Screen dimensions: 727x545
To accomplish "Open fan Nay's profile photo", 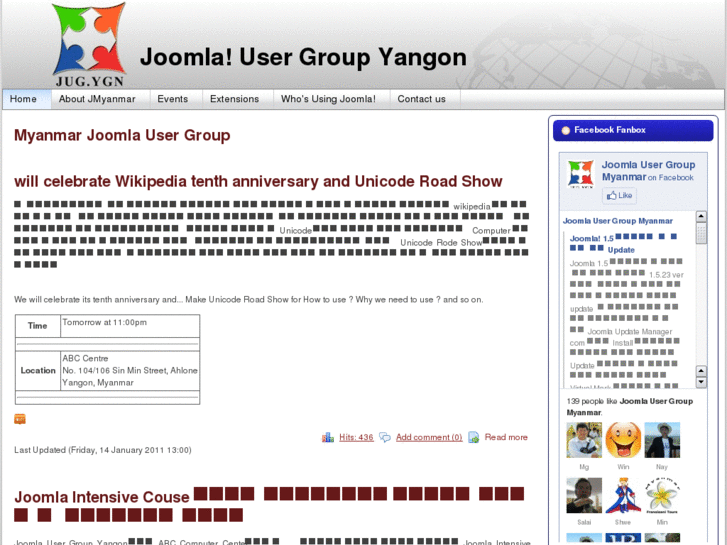I will [662, 440].
